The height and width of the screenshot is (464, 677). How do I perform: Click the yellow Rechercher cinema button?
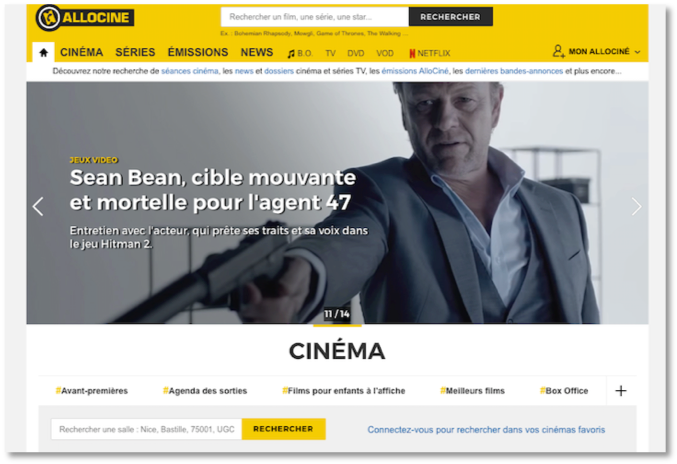[x=283, y=429]
